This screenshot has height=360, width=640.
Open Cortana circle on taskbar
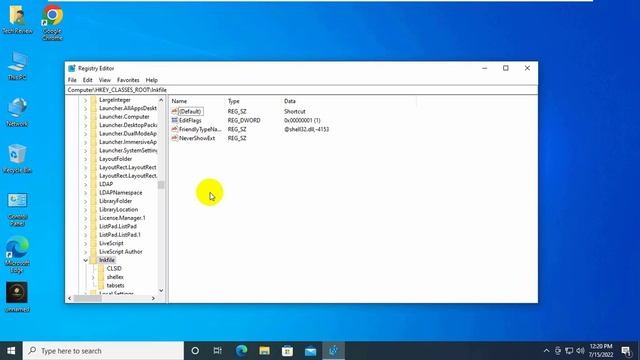point(195,351)
